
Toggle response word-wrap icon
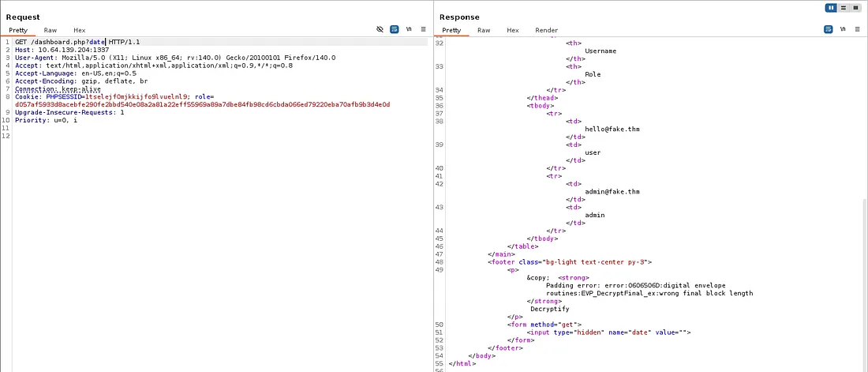[x=828, y=29]
